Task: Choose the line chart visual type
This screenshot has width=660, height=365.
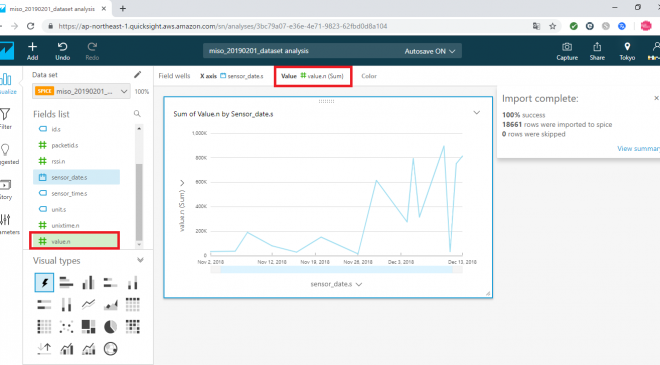Action: click(x=88, y=304)
